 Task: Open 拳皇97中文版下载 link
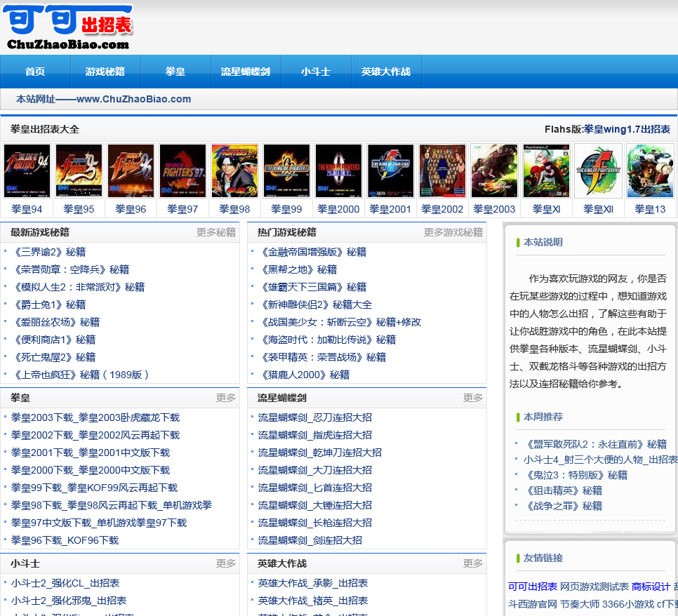pyautogui.click(x=99, y=523)
